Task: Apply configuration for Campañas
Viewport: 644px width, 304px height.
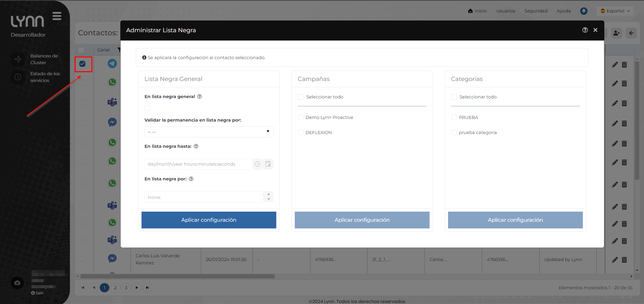Action: pyautogui.click(x=362, y=220)
